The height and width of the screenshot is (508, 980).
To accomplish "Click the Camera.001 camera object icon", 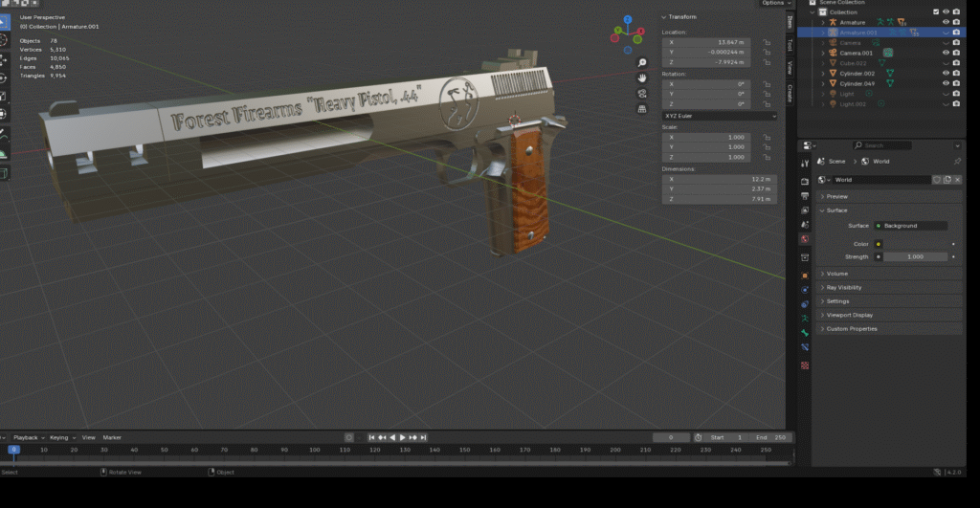I will (833, 53).
